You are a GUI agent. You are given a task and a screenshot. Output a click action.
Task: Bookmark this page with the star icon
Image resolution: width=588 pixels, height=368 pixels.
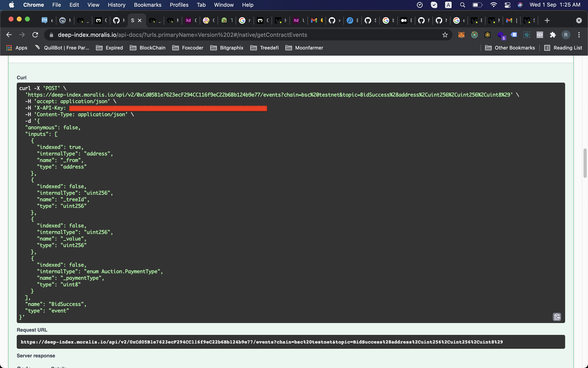[x=445, y=35]
